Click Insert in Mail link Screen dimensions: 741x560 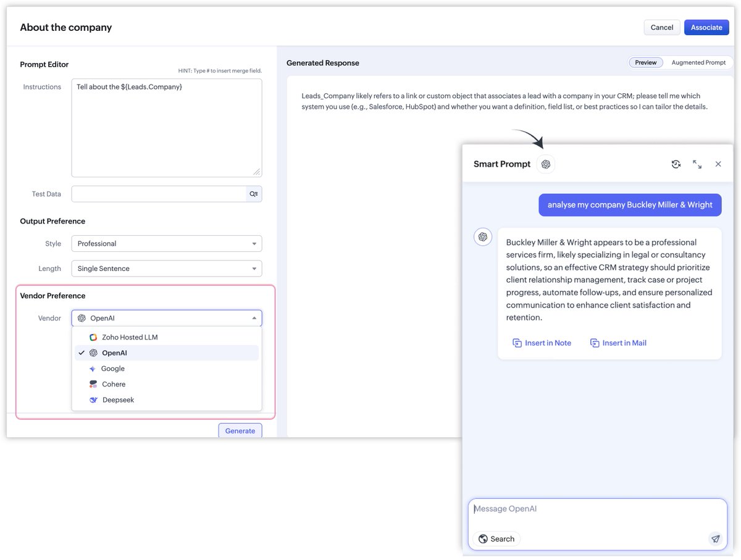618,343
